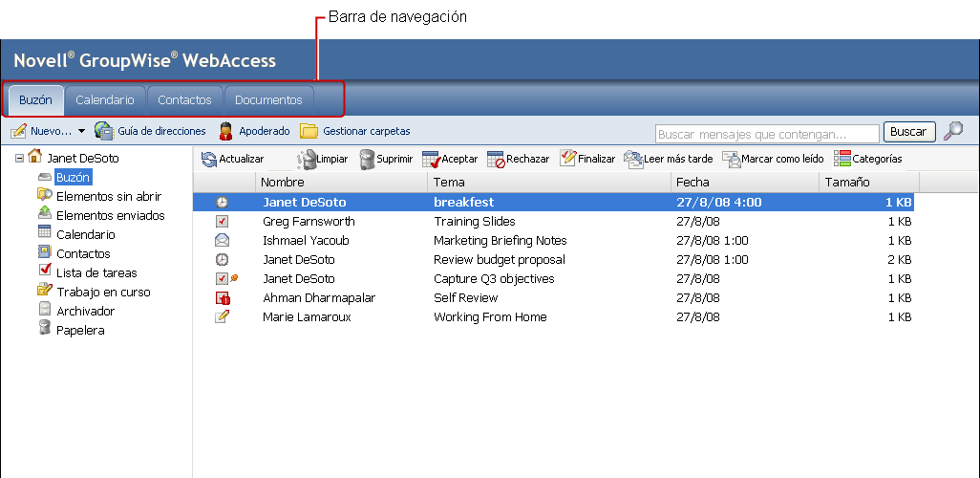Click the Rechazar calendar icon
Image resolution: width=980 pixels, height=478 pixels.
click(x=497, y=160)
